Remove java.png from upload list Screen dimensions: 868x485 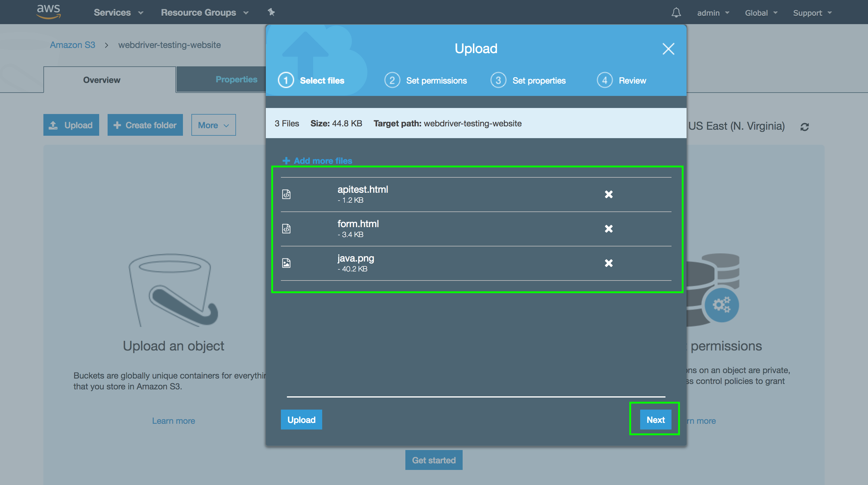tap(609, 263)
